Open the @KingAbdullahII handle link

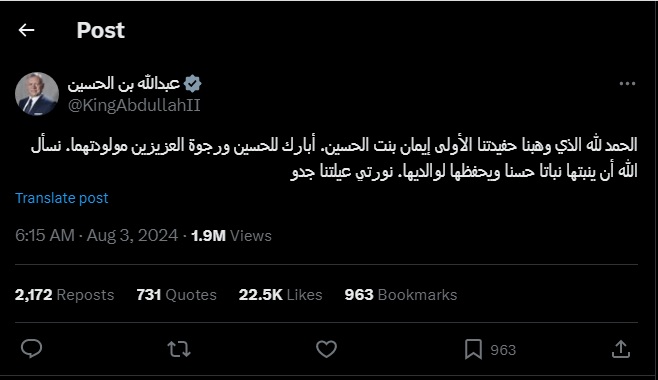point(134,105)
